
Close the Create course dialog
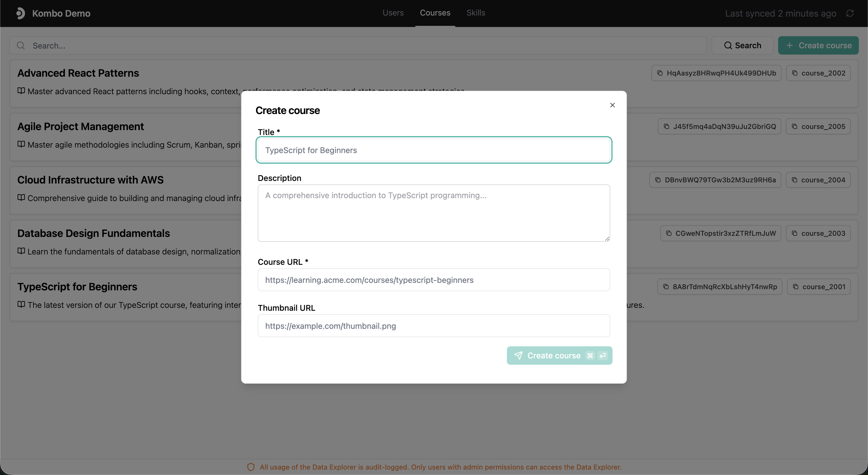[612, 105]
